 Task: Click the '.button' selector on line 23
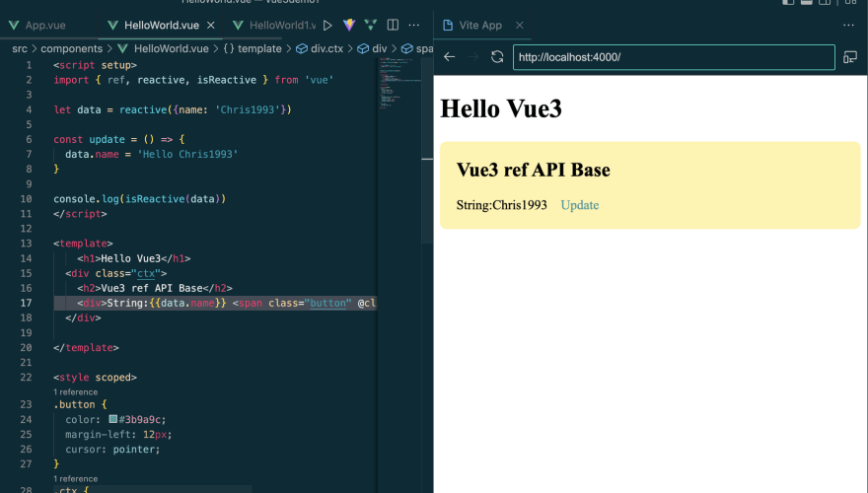(74, 404)
